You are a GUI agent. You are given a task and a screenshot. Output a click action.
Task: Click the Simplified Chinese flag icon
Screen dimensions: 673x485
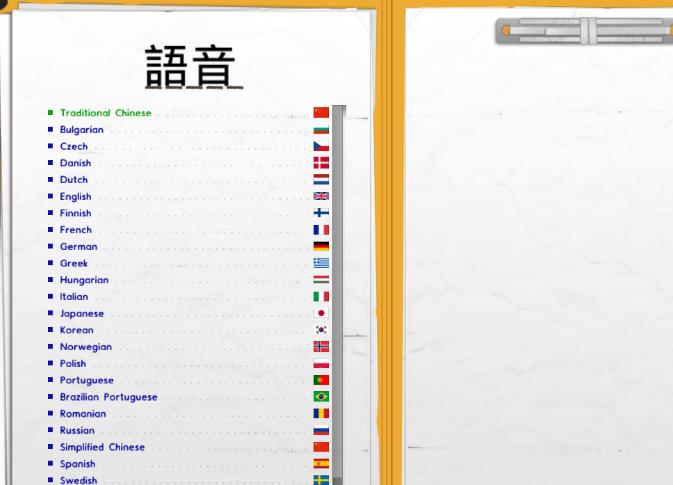coord(321,447)
